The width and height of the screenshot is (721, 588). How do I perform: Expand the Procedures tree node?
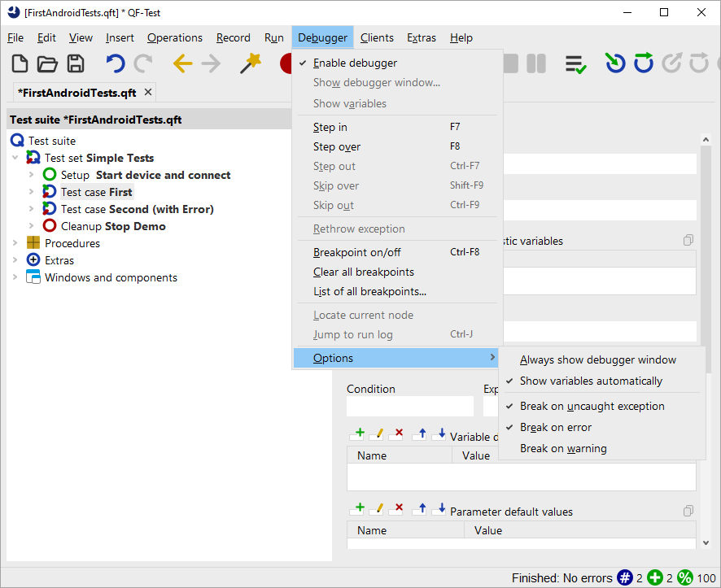15,243
